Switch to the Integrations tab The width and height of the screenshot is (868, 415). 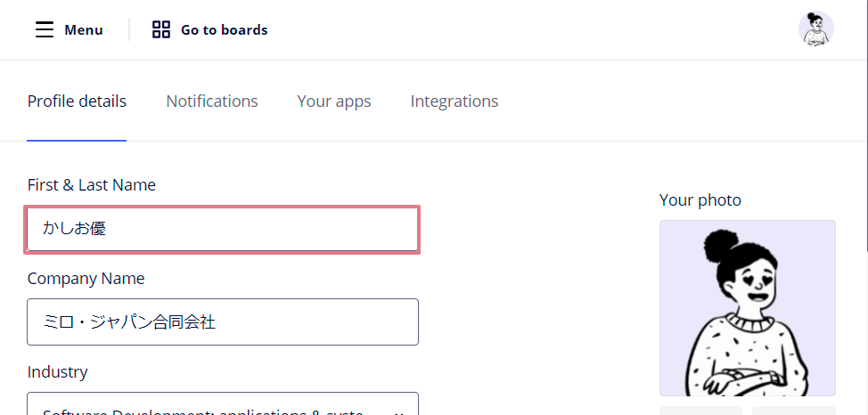454,102
